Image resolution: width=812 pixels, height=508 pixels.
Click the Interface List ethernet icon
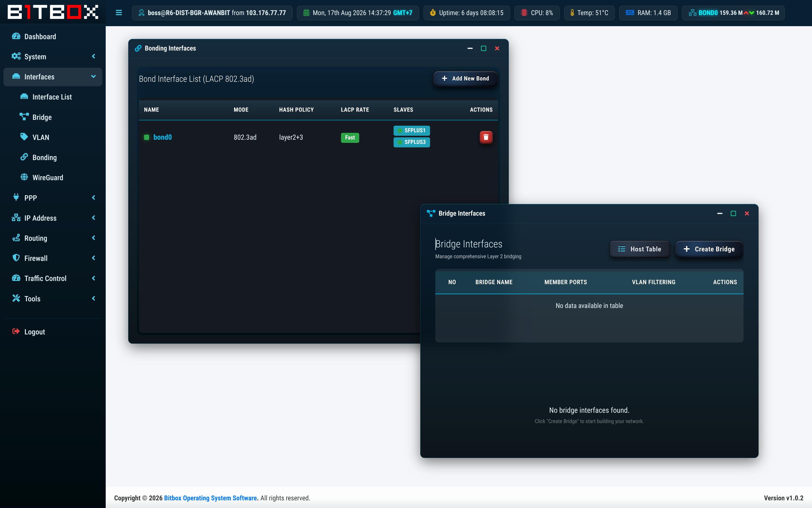[x=24, y=97]
